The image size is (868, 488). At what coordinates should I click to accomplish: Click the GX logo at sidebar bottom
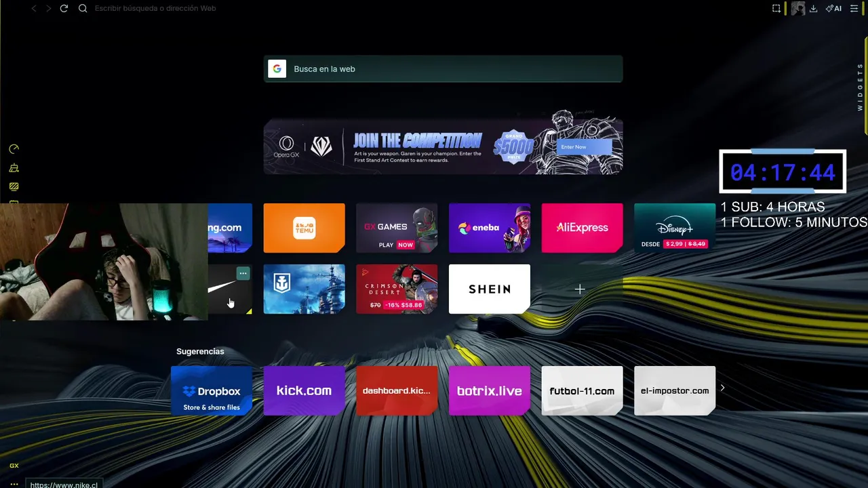pyautogui.click(x=14, y=466)
